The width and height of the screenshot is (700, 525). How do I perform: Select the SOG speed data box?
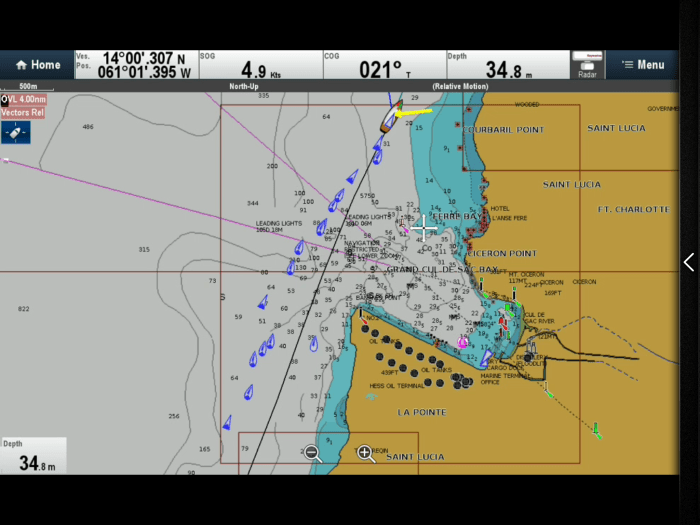coord(259,65)
